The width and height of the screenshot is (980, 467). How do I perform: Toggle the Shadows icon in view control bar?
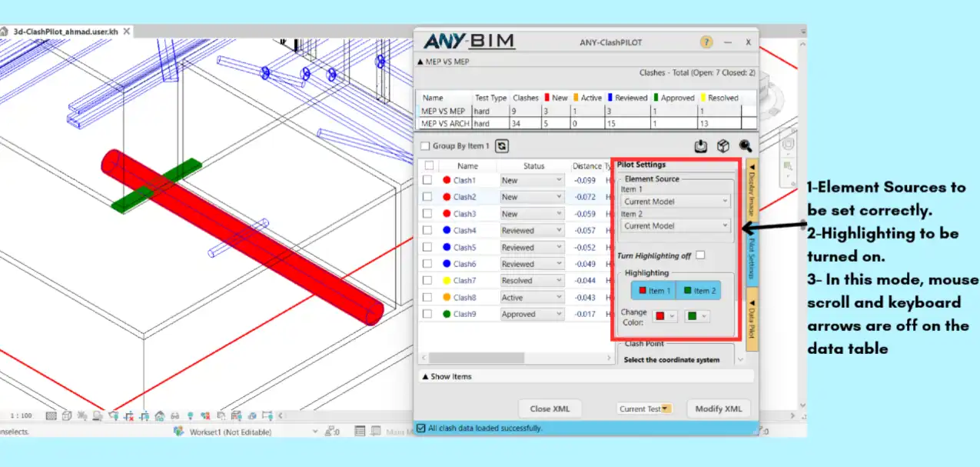[97, 416]
